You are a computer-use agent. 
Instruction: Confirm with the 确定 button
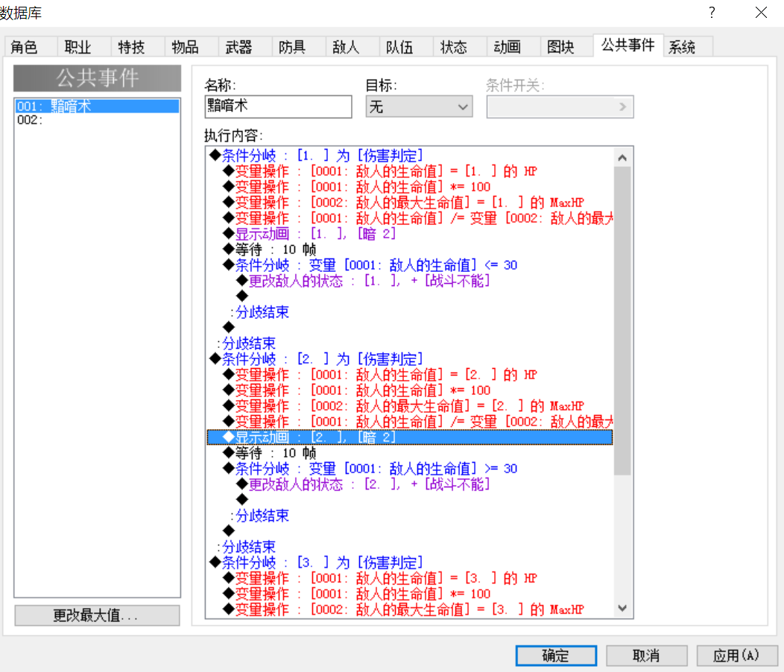(x=556, y=656)
